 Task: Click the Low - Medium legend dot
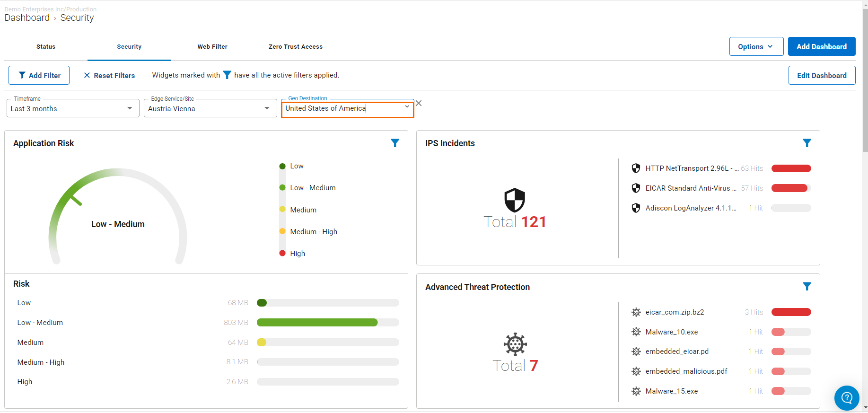click(282, 187)
